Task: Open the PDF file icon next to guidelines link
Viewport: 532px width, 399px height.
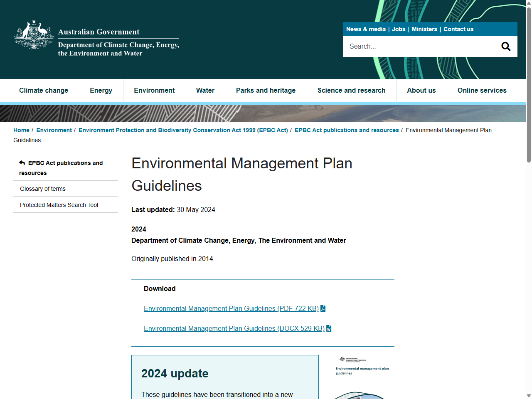Action: coord(323,308)
